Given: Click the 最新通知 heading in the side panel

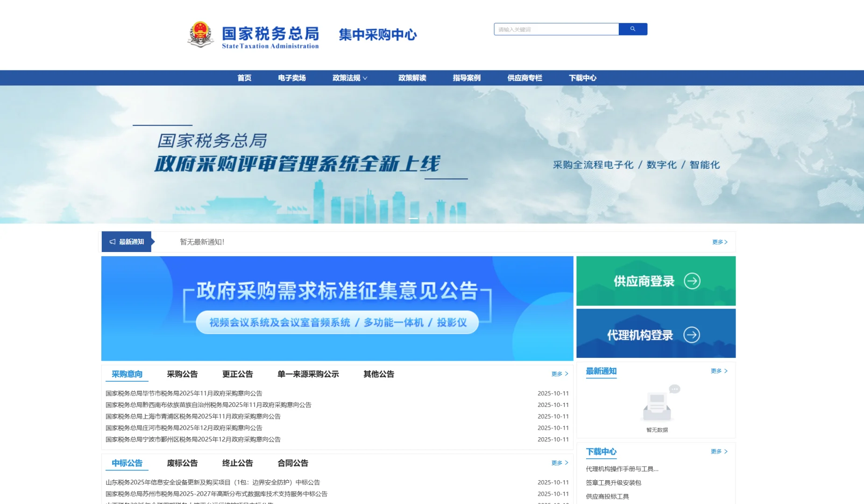Looking at the screenshot, I should [x=601, y=371].
